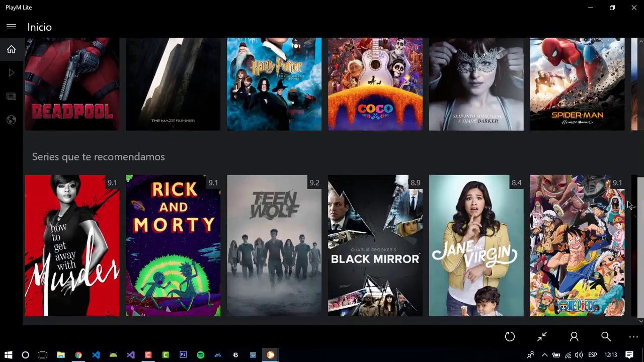Refresh content using bottom bar icon
644x362 pixels.
pyautogui.click(x=510, y=337)
